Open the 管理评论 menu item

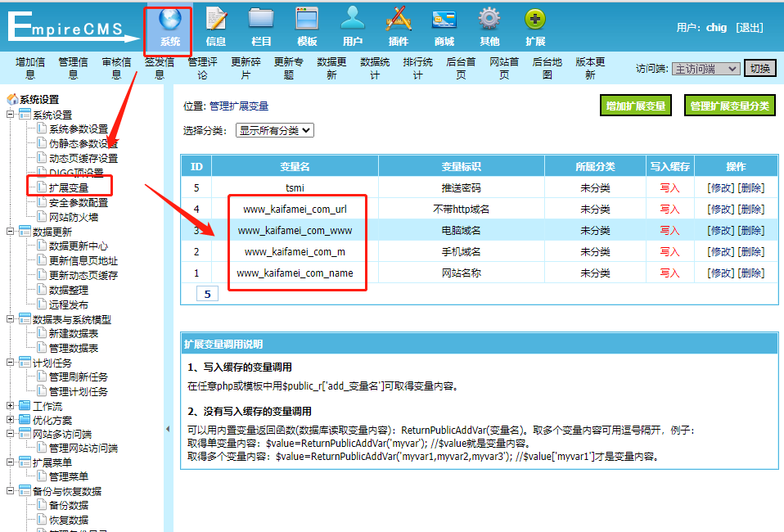point(202,69)
